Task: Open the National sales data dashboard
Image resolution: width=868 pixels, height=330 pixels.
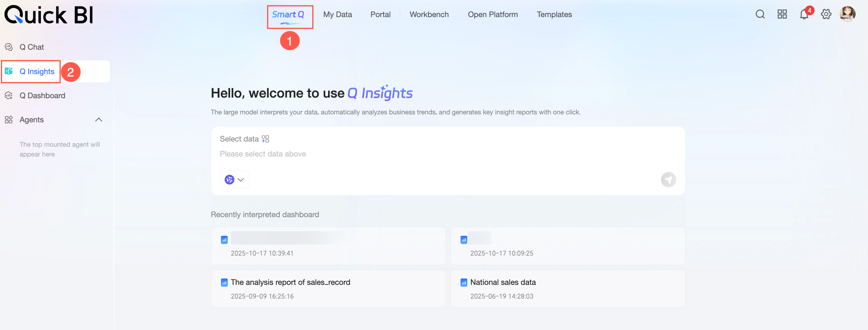Action: (x=503, y=282)
